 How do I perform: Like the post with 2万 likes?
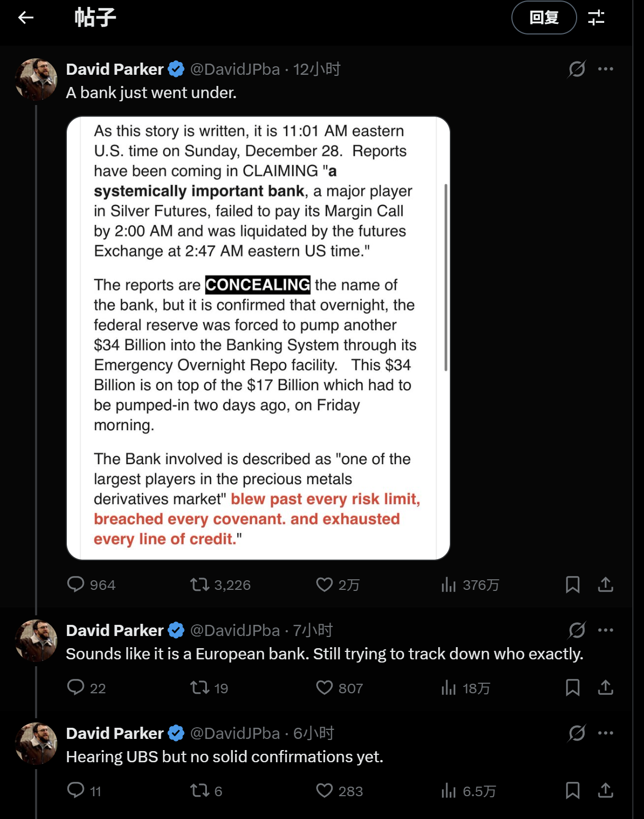coord(324,585)
